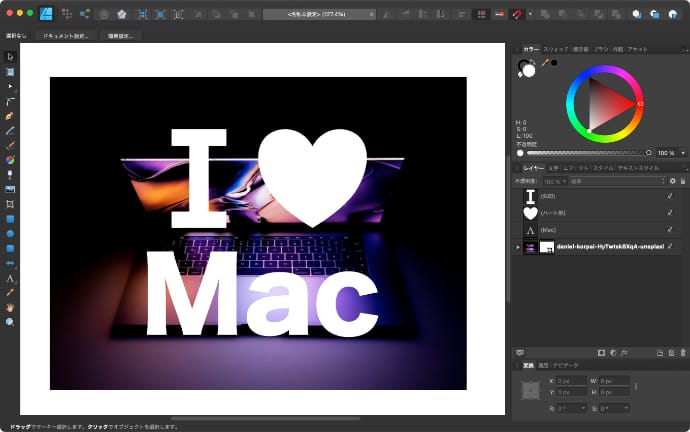
Task: Select the Zoom magnifier tool
Action: pyautogui.click(x=10, y=322)
